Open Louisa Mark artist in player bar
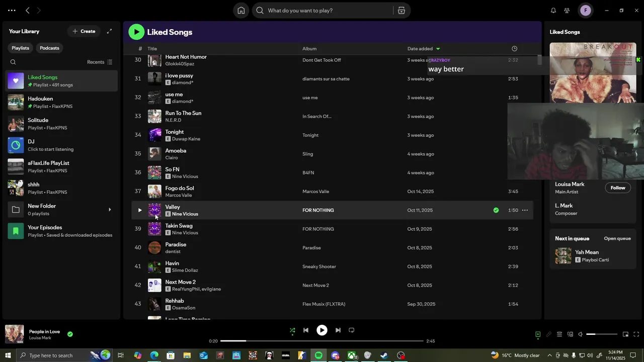This screenshot has height=362, width=644. pyautogui.click(x=40, y=338)
